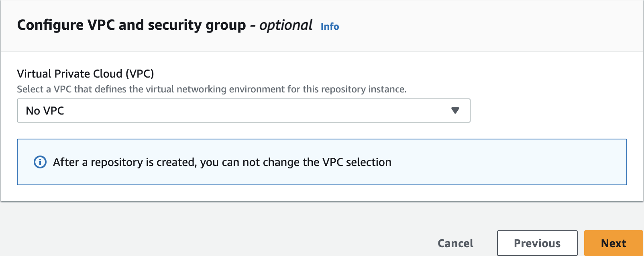The image size is (644, 256).
Task: Click the info circle icon in alert
Action: click(40, 162)
